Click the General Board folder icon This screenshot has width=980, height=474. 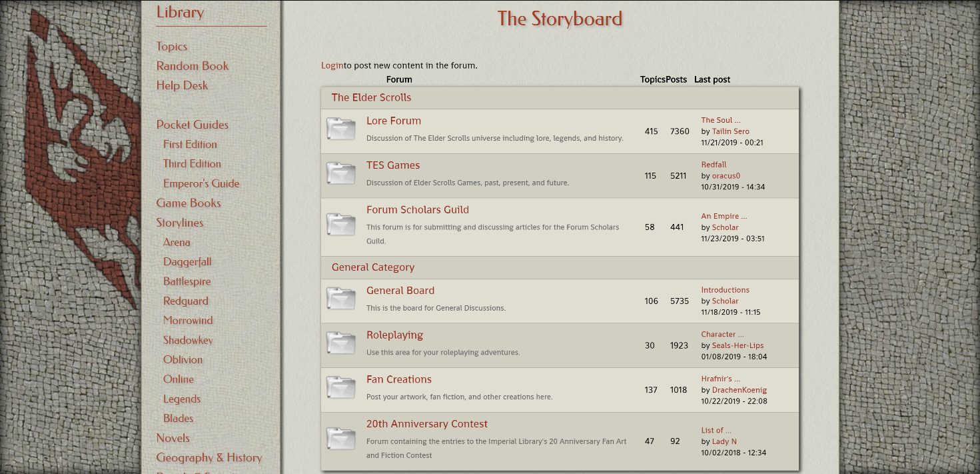[x=341, y=299]
